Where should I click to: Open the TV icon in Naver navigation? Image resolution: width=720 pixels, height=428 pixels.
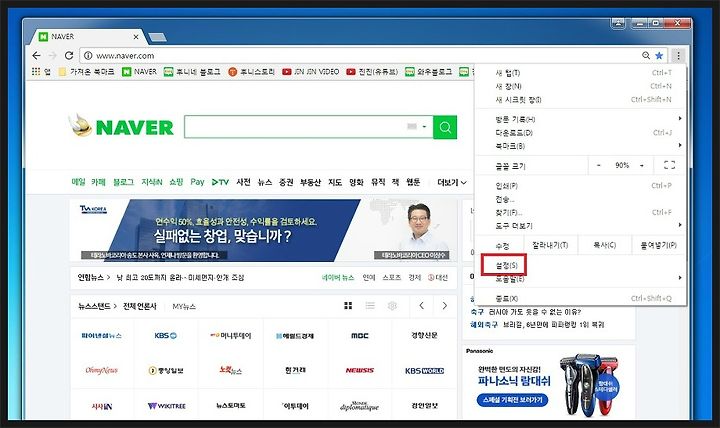point(220,182)
